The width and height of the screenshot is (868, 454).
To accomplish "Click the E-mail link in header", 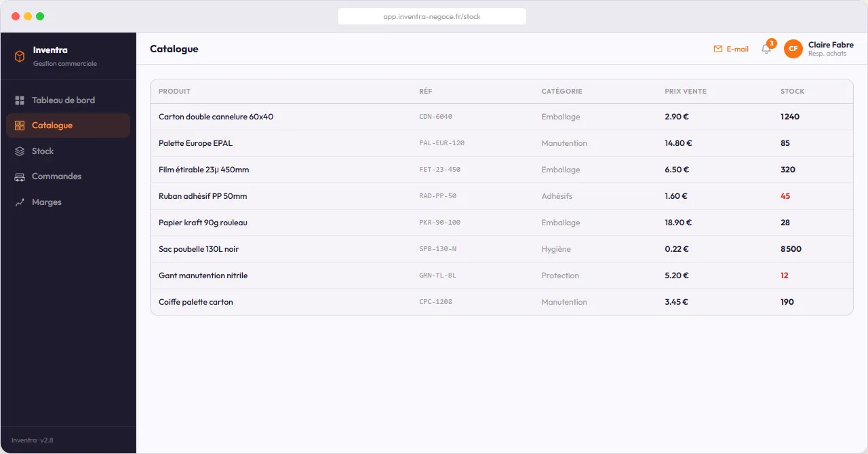I will pos(737,49).
